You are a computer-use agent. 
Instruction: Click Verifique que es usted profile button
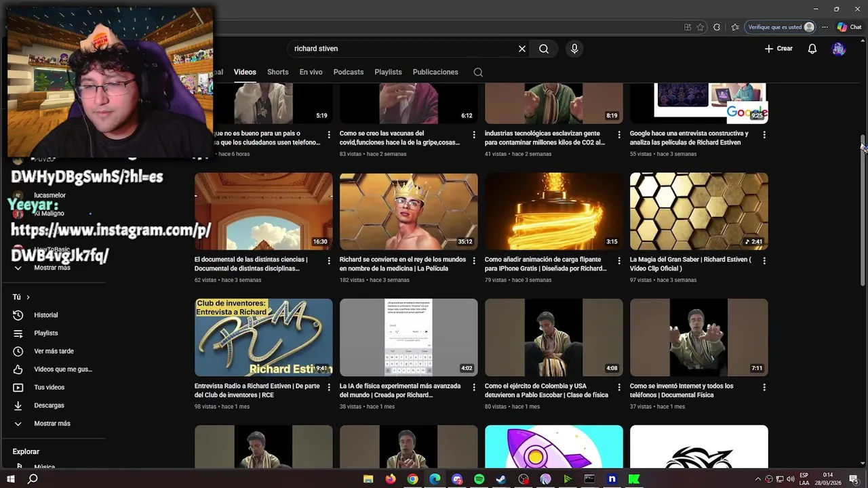(781, 27)
